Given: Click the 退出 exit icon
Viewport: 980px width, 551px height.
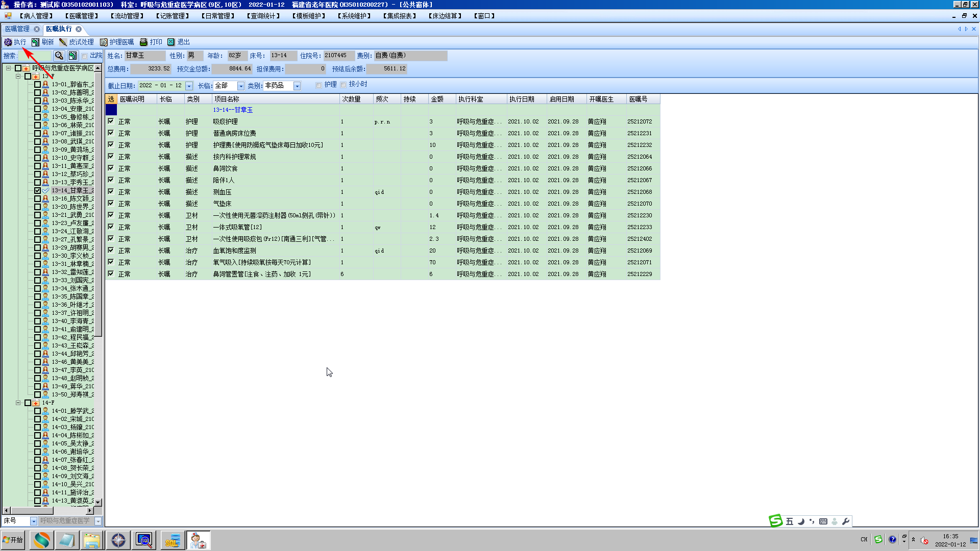Looking at the screenshot, I should click(171, 42).
